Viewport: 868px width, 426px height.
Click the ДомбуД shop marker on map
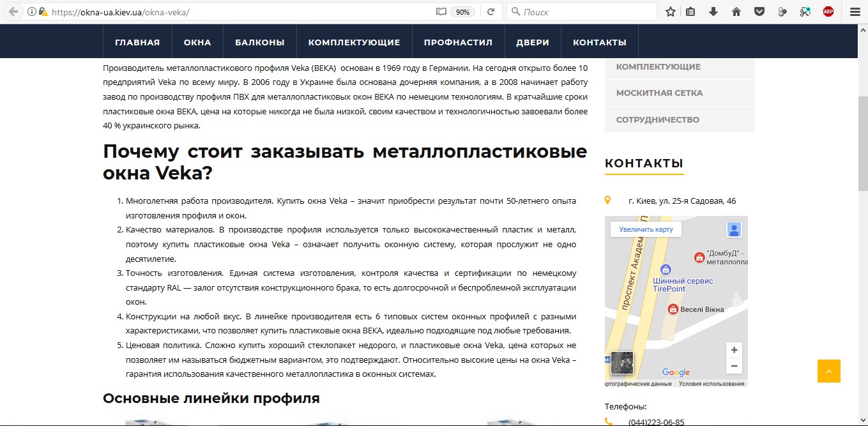699,257
